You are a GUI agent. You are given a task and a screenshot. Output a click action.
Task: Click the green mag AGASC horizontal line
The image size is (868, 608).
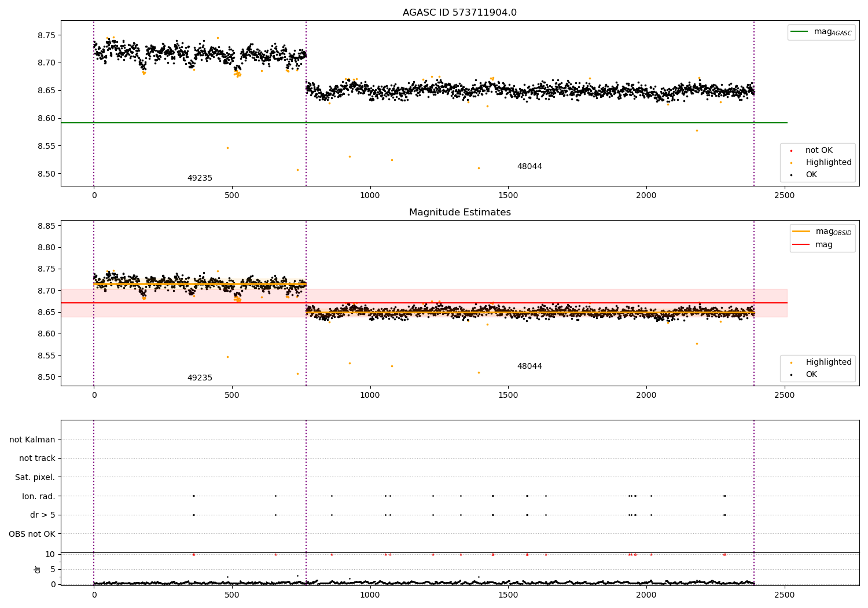pyautogui.click(x=424, y=123)
